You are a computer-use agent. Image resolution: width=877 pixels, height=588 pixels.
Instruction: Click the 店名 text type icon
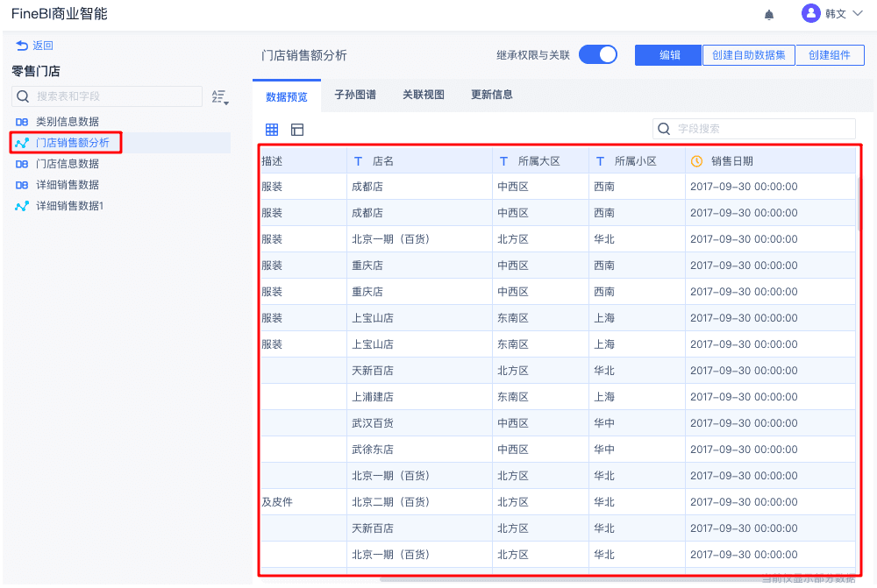pyautogui.click(x=358, y=161)
